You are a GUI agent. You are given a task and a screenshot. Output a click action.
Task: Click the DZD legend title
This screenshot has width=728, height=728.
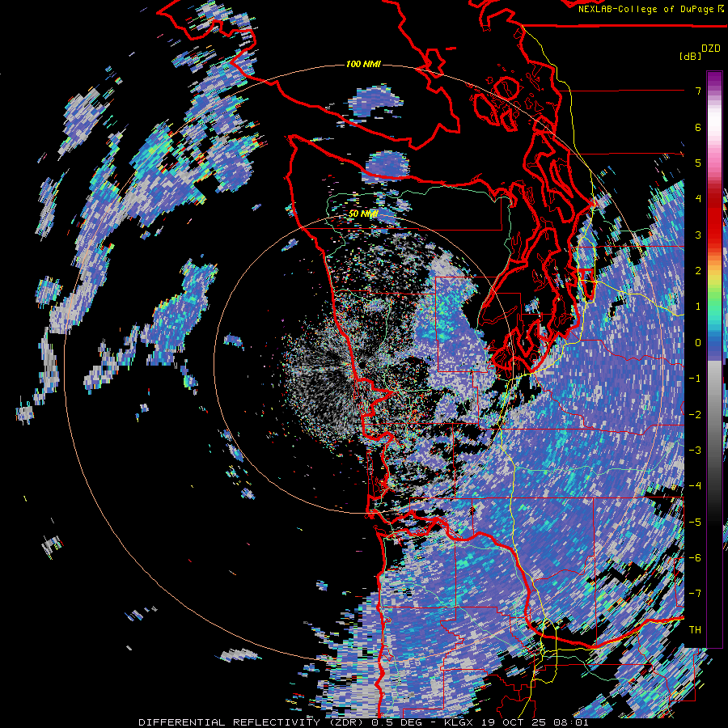click(711, 49)
